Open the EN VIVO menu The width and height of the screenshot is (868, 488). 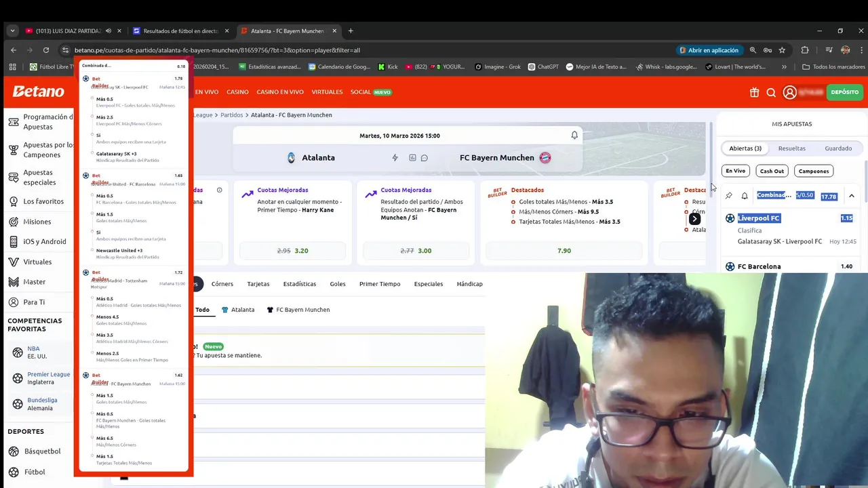[207, 92]
